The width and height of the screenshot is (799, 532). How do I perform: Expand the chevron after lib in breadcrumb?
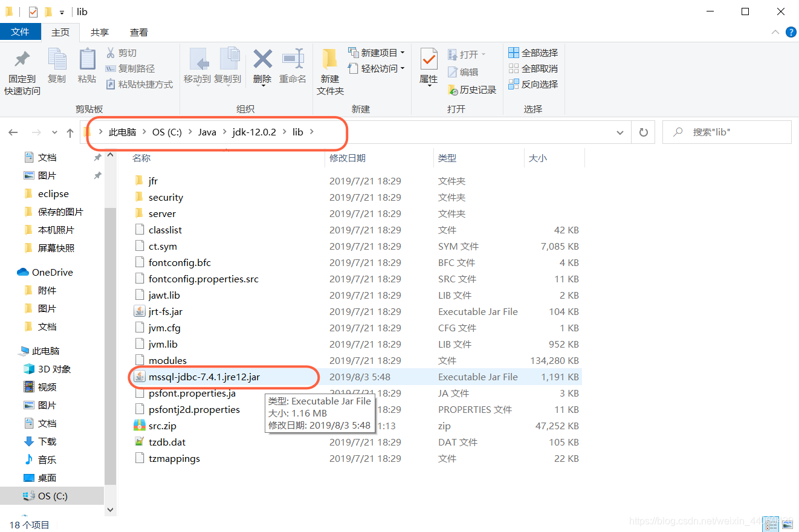(312, 132)
